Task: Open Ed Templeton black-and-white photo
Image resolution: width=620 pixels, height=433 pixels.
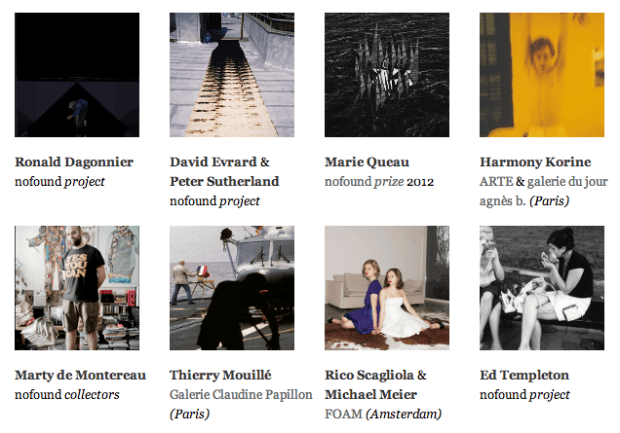Action: [x=542, y=288]
